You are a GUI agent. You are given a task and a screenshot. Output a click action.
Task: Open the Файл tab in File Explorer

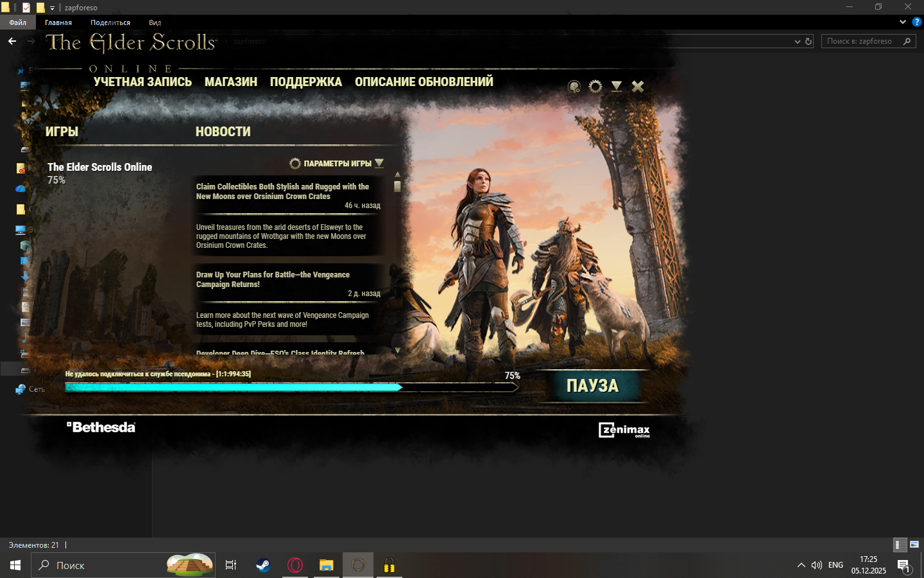tap(18, 22)
